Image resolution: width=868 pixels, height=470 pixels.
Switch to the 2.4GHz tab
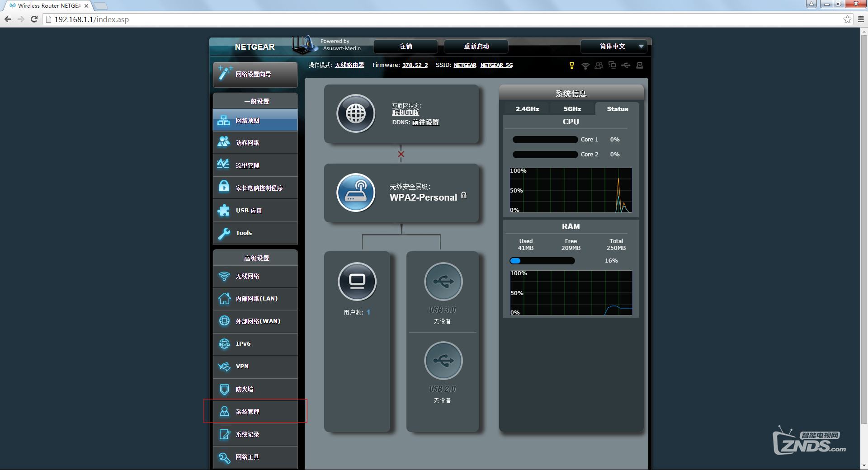pyautogui.click(x=527, y=109)
